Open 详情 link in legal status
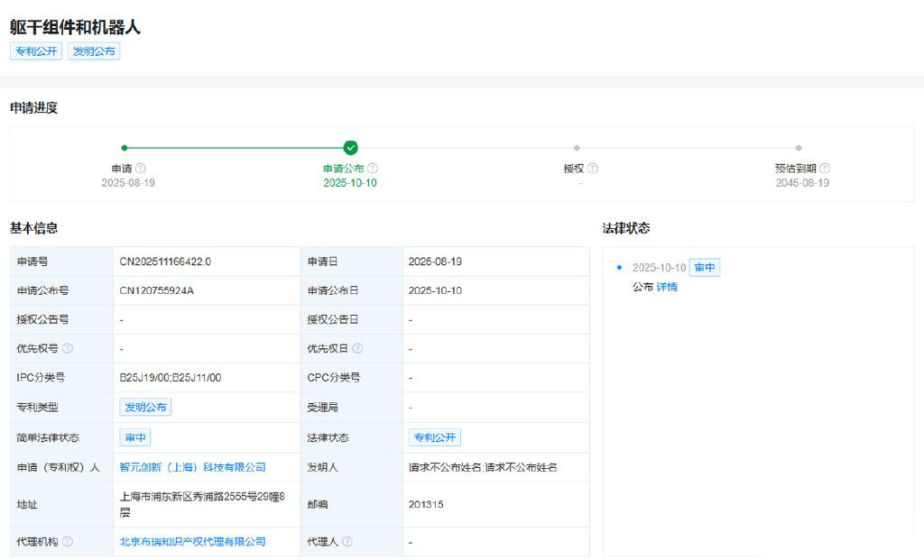The height and width of the screenshot is (560, 924). pyautogui.click(x=667, y=287)
